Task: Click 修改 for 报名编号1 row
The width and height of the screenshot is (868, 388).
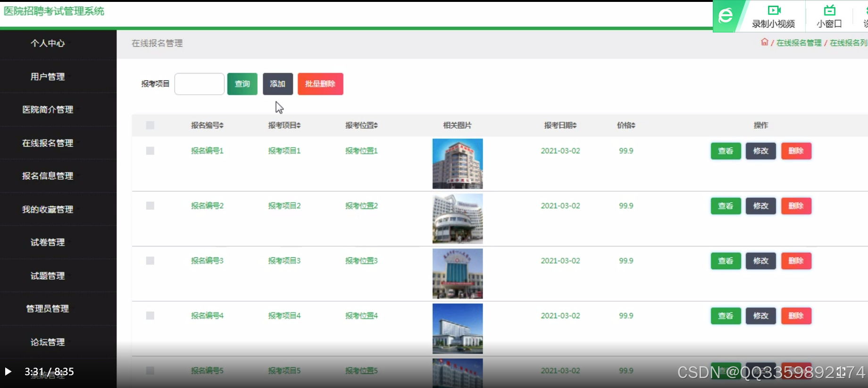Action: 761,151
